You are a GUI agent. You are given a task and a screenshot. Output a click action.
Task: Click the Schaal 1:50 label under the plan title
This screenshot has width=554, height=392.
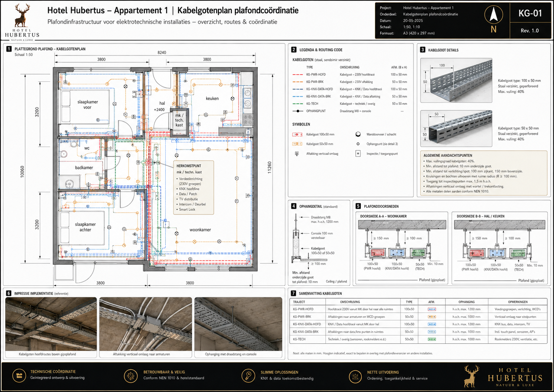pyautogui.click(x=24, y=55)
